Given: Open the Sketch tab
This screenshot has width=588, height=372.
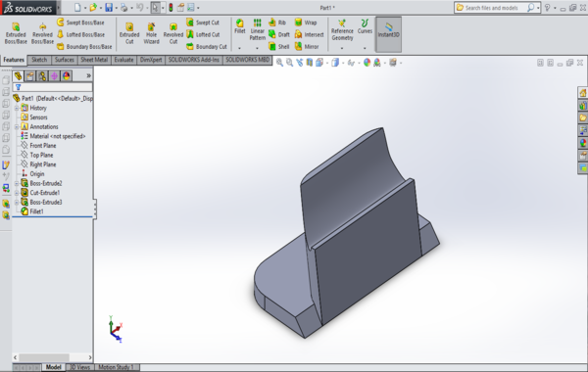Looking at the screenshot, I should click(x=39, y=60).
